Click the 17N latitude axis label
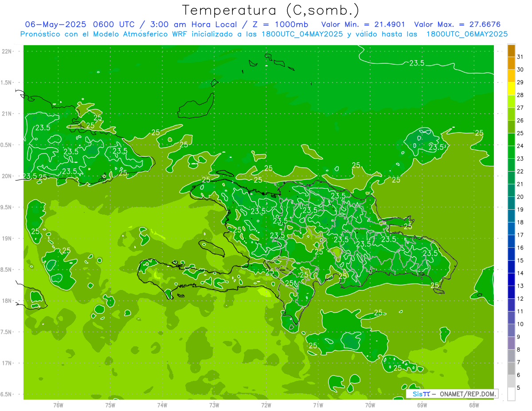Viewport: 532px width, 411px height. 8,363
